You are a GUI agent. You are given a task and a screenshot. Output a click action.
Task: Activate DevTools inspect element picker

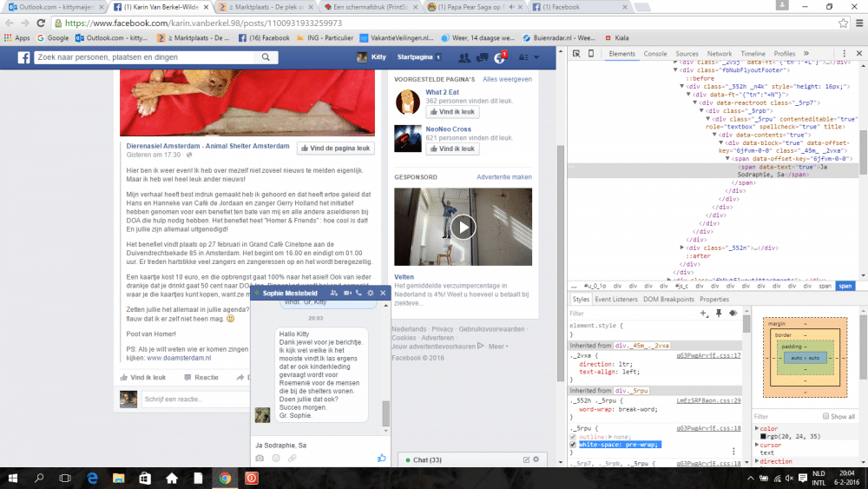576,54
